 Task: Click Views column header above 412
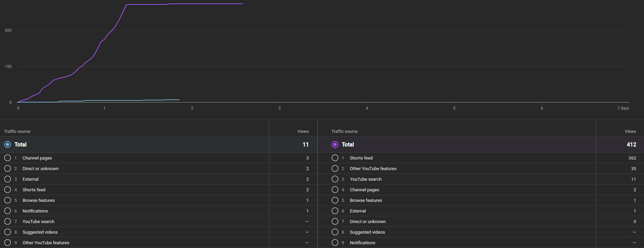coord(631,131)
